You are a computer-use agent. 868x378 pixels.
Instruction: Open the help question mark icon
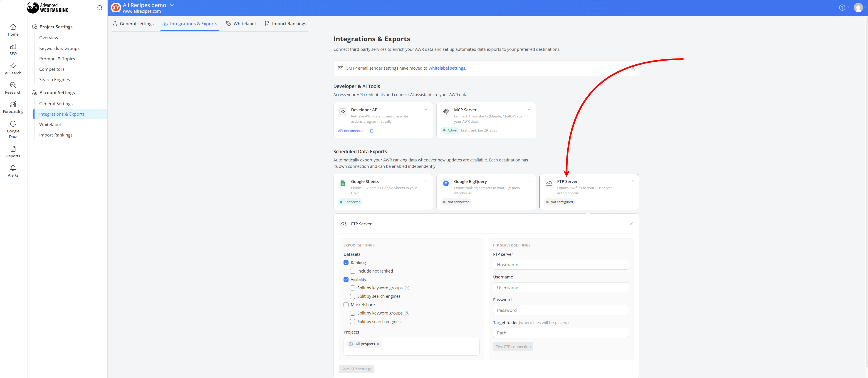(x=842, y=8)
